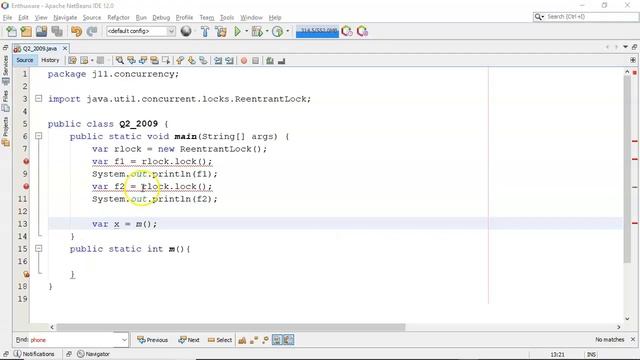The width and height of the screenshot is (640, 360).
Task: Open the Debug Project dropdown arrow
Action: 267,31
